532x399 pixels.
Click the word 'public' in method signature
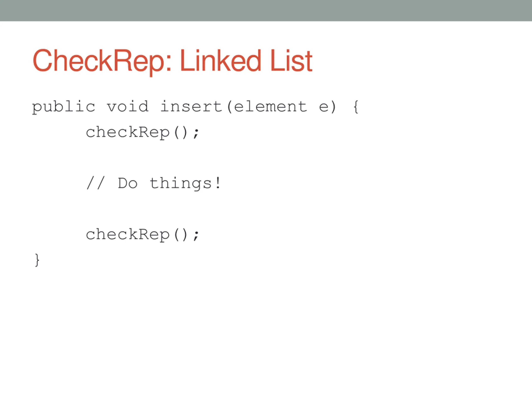pos(64,107)
